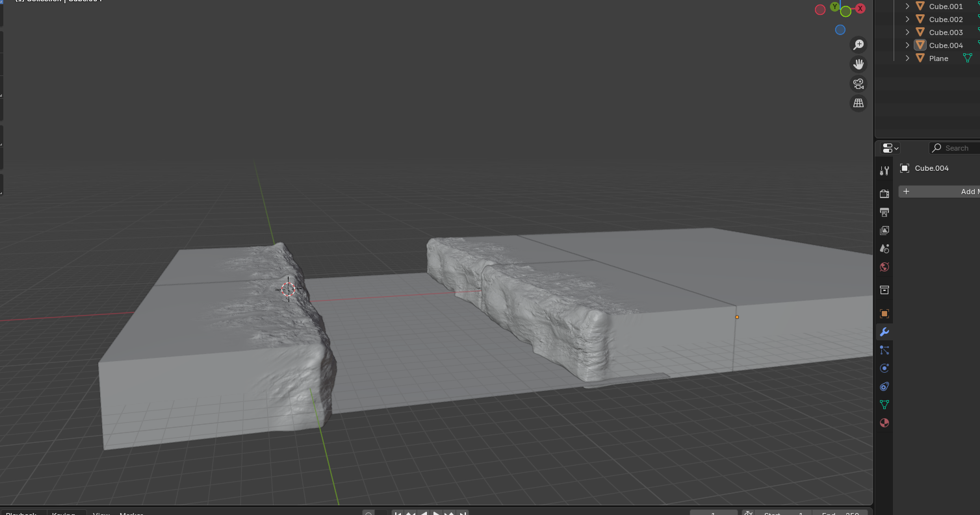Select Plane name in the outliner
Image resolution: width=980 pixels, height=515 pixels.
938,58
